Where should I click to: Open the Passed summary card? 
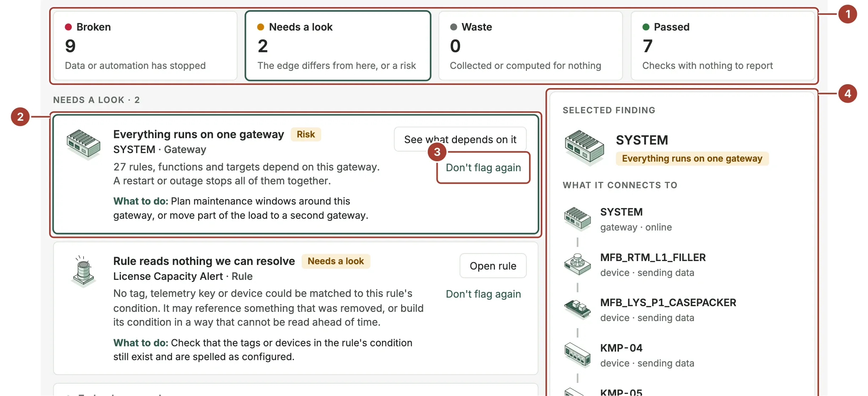coord(723,46)
